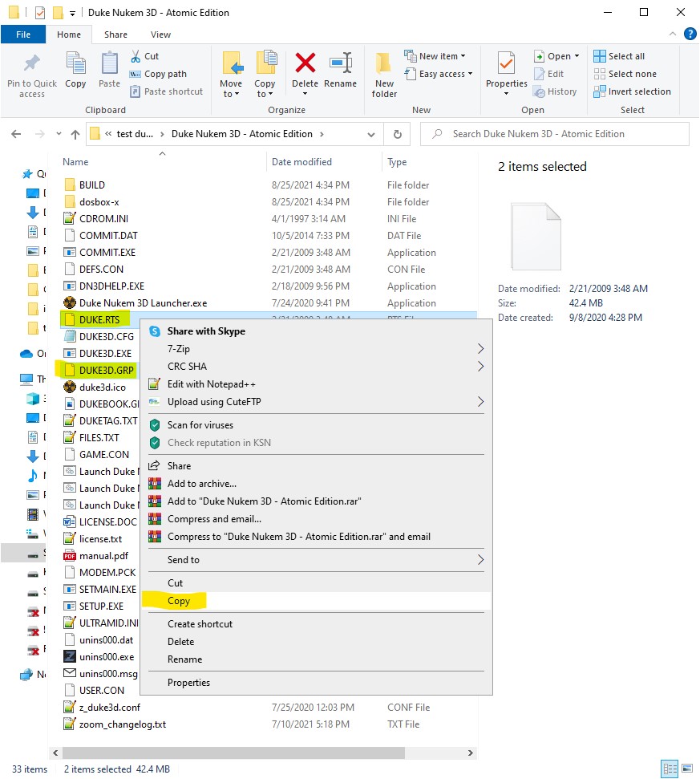This screenshot has height=779, width=700.
Task: Expand Upload using CuteFTP submenu
Action: (316, 402)
